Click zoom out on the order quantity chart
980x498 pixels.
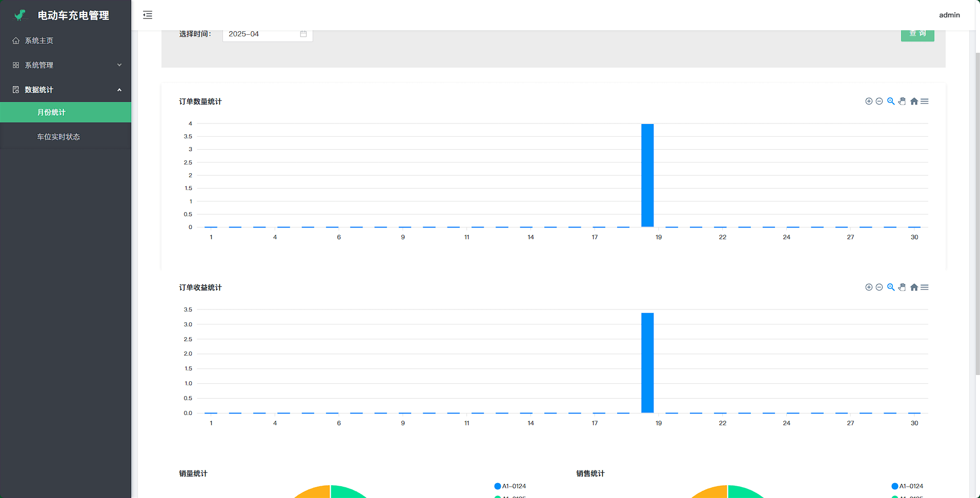(x=879, y=101)
